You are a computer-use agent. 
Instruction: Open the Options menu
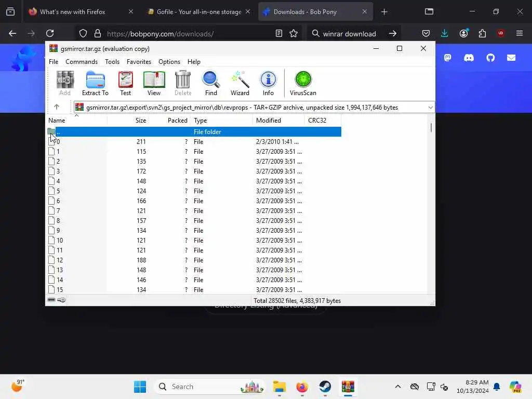169,62
